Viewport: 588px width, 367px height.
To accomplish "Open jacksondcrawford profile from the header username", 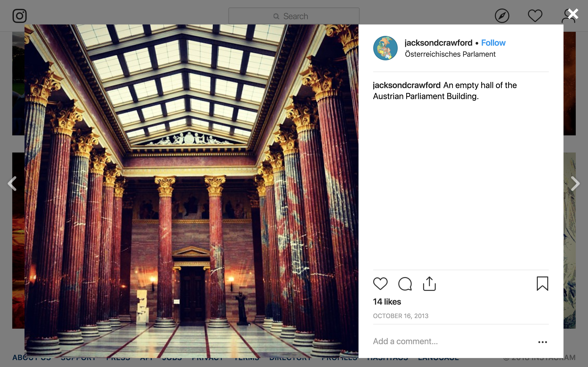I will pos(438,43).
